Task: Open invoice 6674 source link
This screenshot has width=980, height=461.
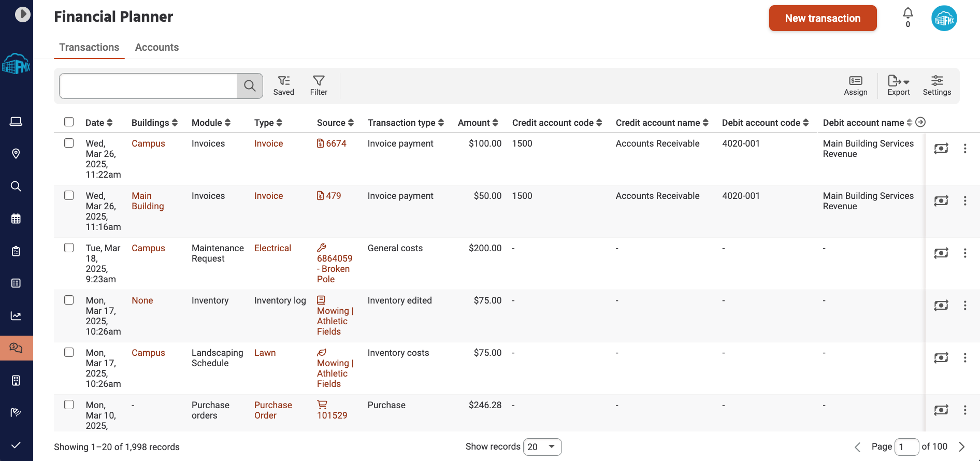Action: [332, 143]
